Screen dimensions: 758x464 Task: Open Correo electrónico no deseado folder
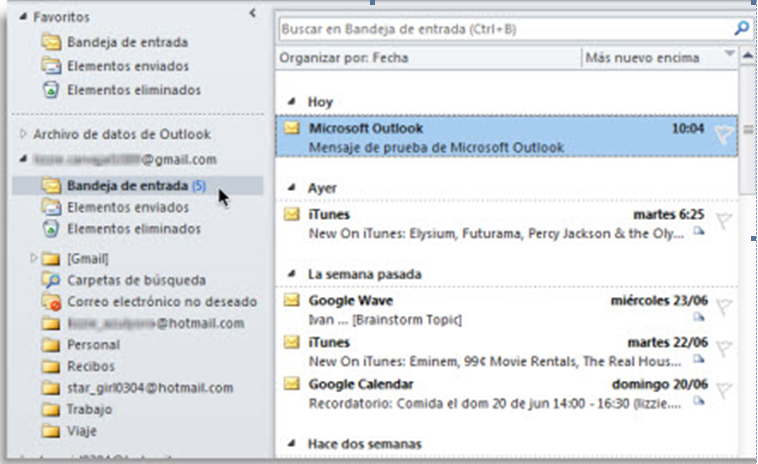[162, 302]
